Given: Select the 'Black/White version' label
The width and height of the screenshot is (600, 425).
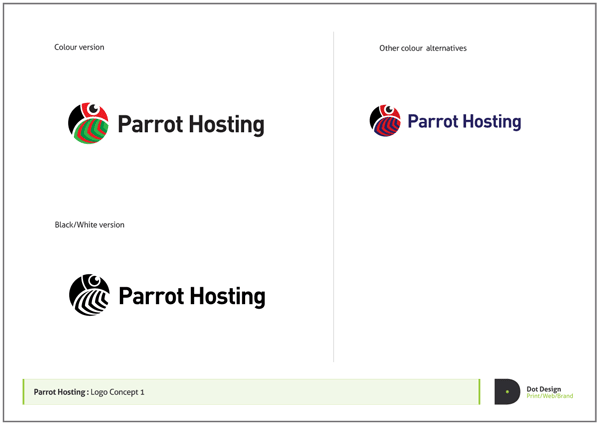Looking at the screenshot, I should [90, 225].
